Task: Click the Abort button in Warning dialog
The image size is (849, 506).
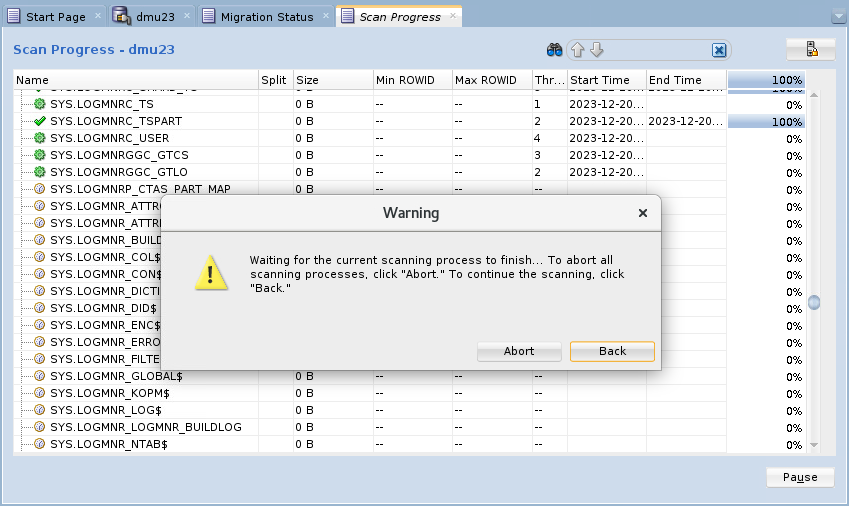Action: [519, 351]
